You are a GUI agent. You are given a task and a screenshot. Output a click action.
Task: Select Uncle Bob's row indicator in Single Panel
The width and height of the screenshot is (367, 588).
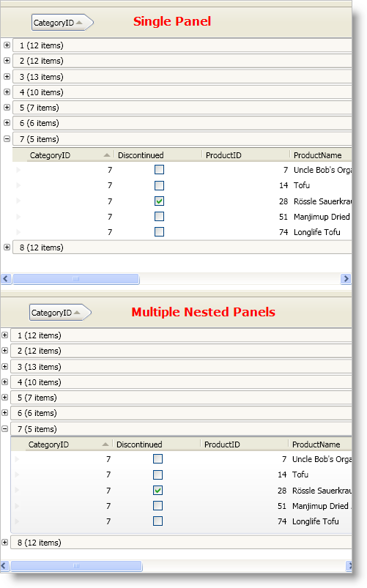(x=19, y=169)
